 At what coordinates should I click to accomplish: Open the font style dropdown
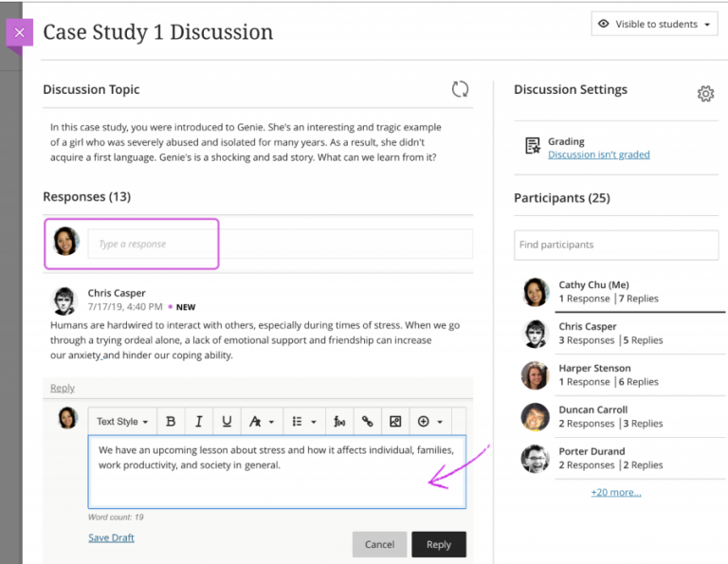(262, 422)
